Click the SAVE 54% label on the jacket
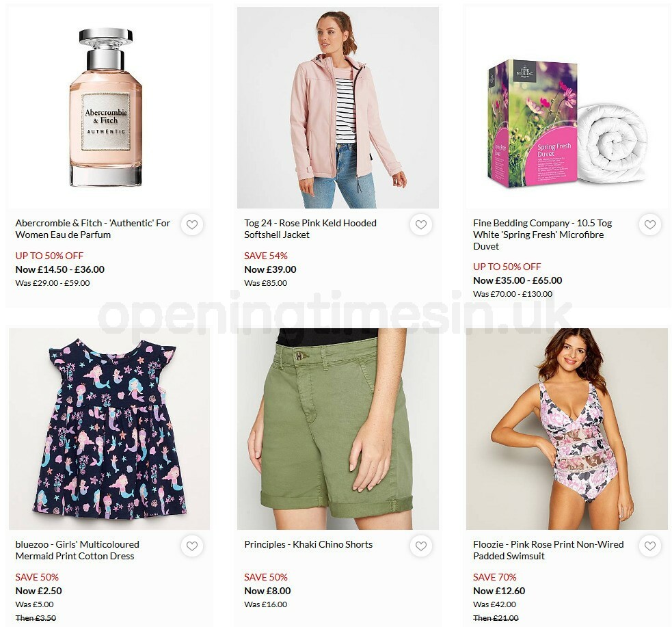 click(265, 256)
